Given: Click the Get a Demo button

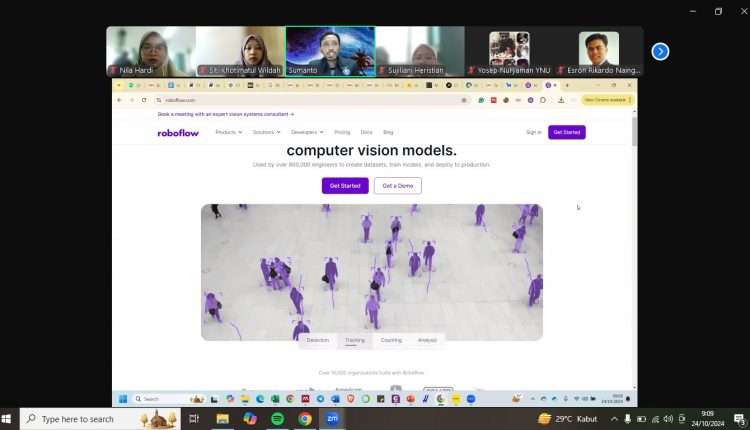Looking at the screenshot, I should pos(397,186).
